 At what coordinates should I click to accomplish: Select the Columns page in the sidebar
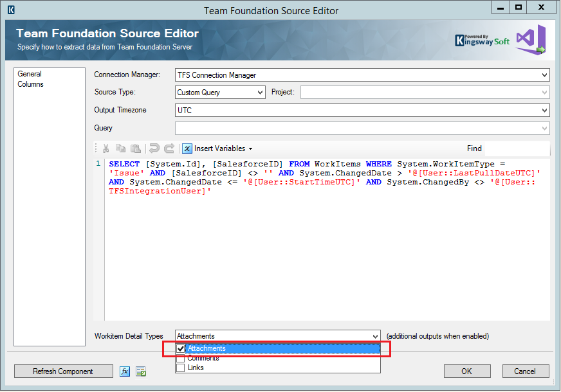pos(30,84)
